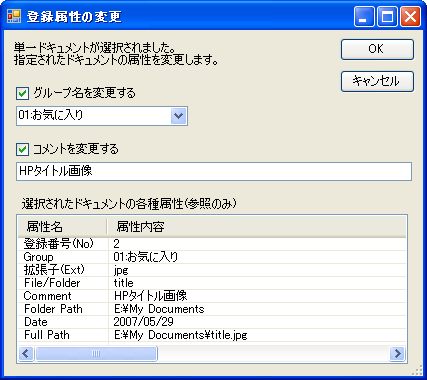Click the value 2 in the list
427x380 pixels.
[116, 244]
